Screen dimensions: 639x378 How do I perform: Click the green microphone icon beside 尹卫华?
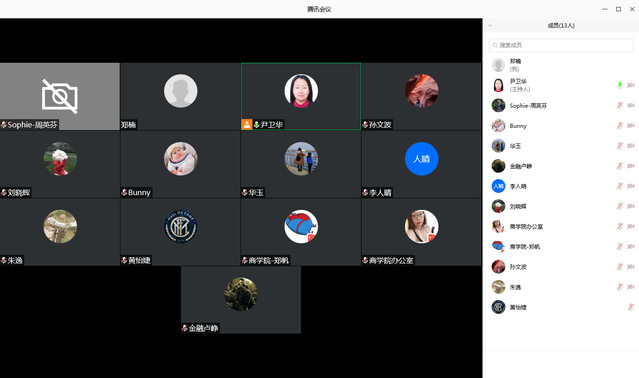(x=619, y=85)
